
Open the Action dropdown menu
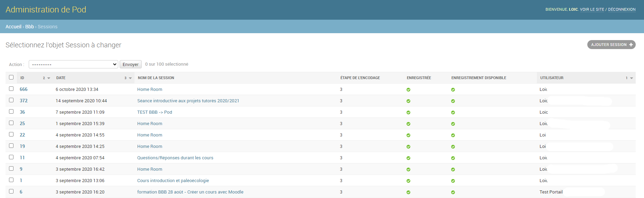tap(73, 64)
